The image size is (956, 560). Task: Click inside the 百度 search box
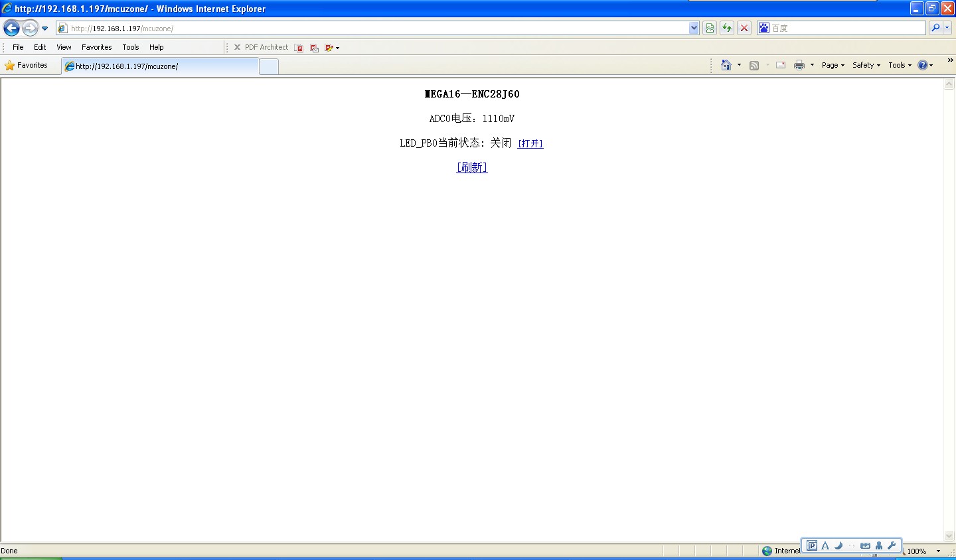pyautogui.click(x=847, y=28)
